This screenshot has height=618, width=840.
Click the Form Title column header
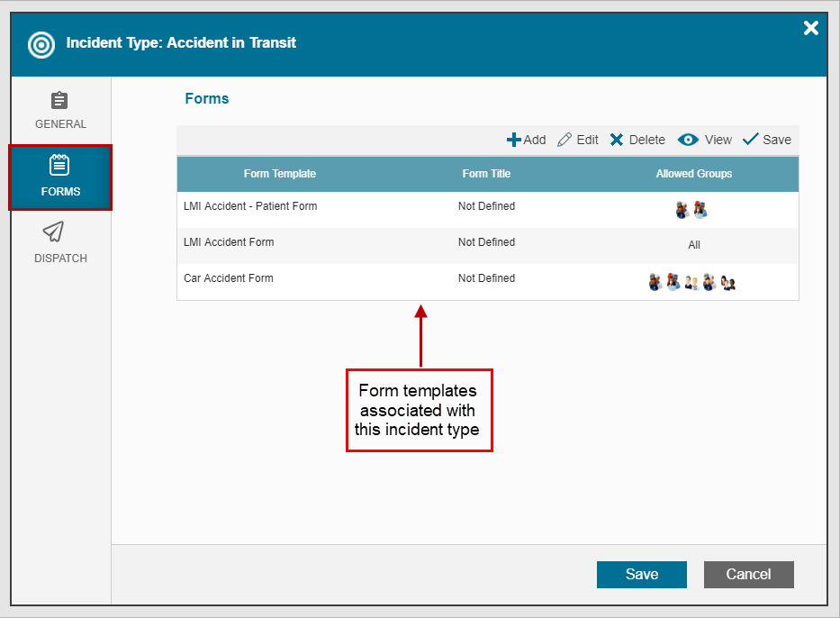click(x=486, y=174)
